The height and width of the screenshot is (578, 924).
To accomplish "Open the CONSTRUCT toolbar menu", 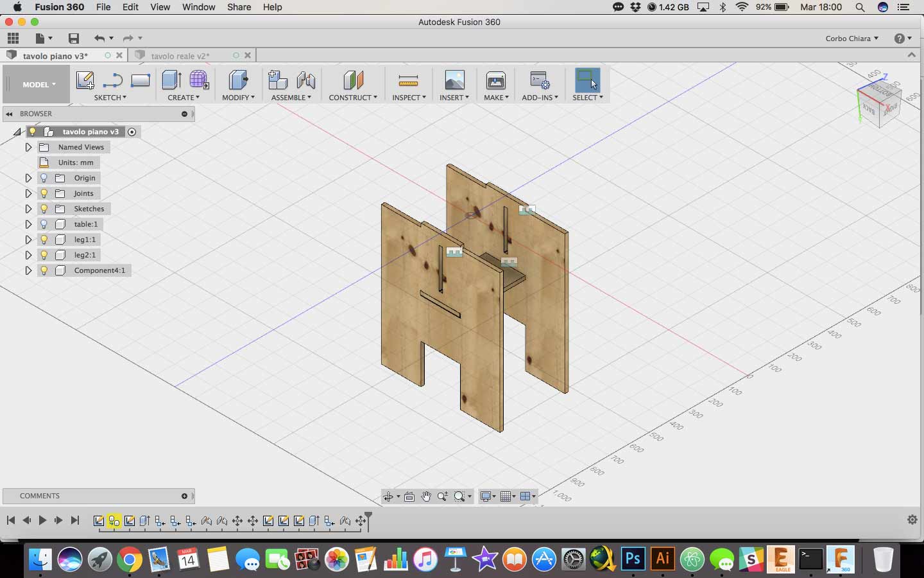I will tap(353, 98).
